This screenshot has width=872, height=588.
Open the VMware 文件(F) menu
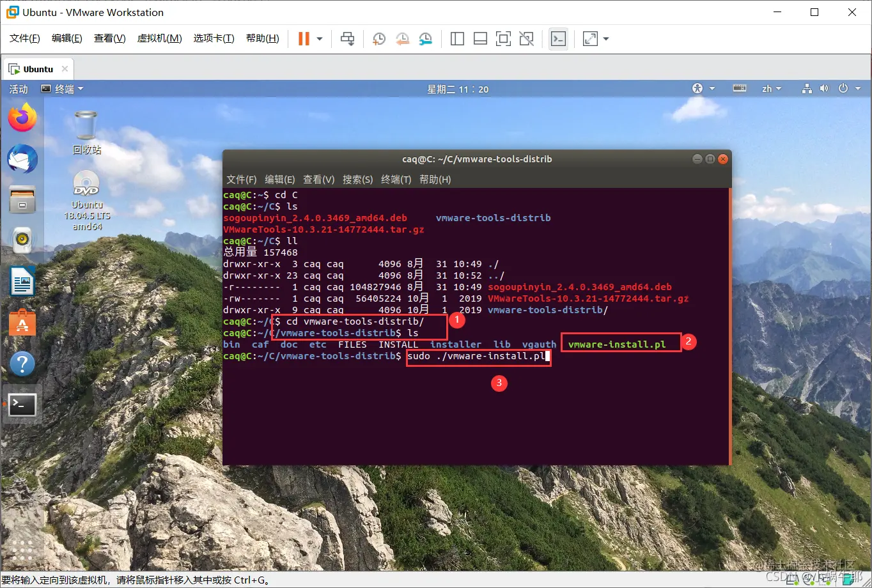coord(25,38)
